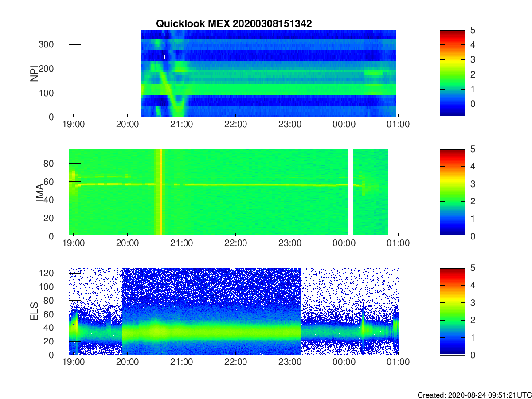
Task: Click the 3 label on the IMA colorbar
Action: click(472, 184)
